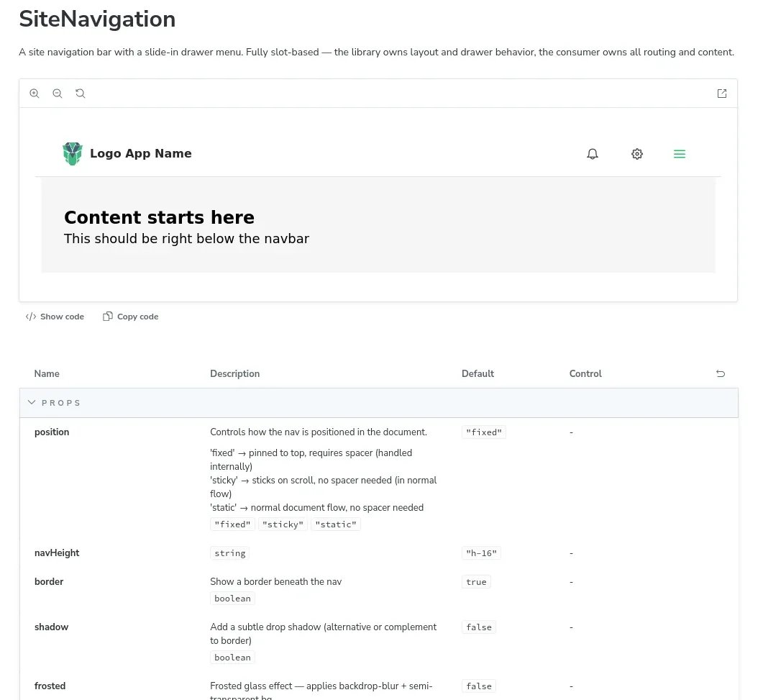763x700 pixels.
Task: Click 'Show a border beneath the nav' description
Action: tap(276, 581)
